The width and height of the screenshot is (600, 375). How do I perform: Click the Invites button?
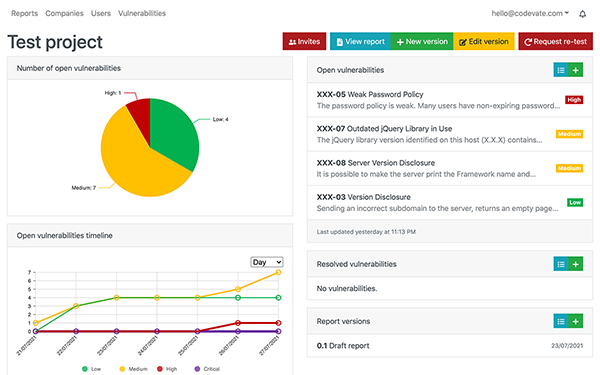304,41
